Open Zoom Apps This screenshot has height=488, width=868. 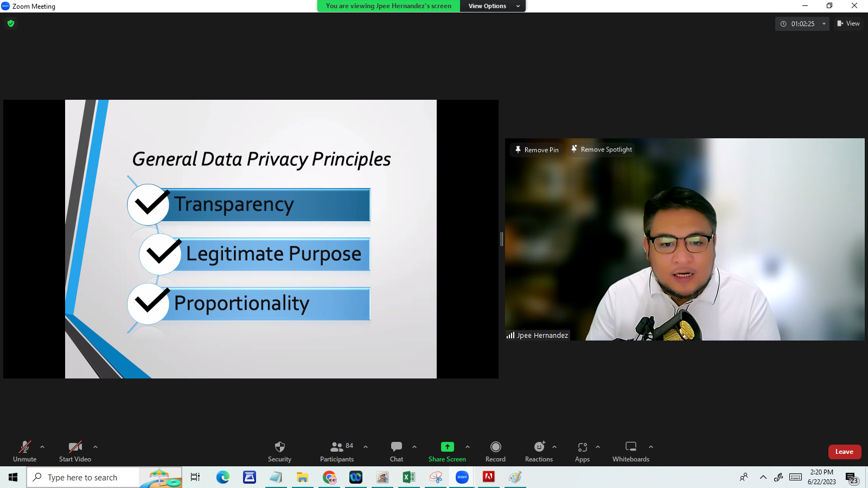[582, 451]
